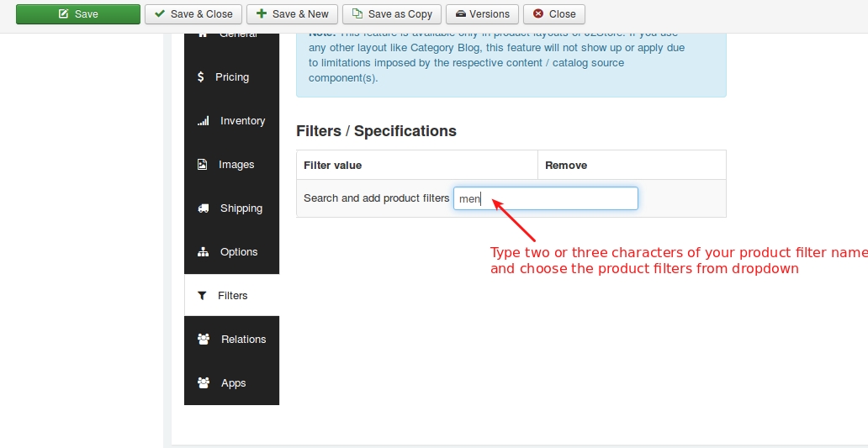Image resolution: width=868 pixels, height=448 pixels.
Task: Click Save & Close button
Action: 193,14
